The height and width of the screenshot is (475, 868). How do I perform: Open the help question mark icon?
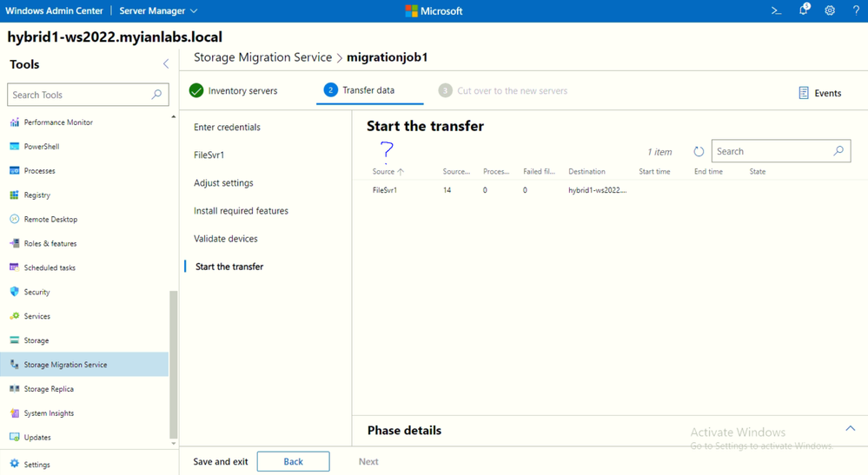pyautogui.click(x=856, y=10)
